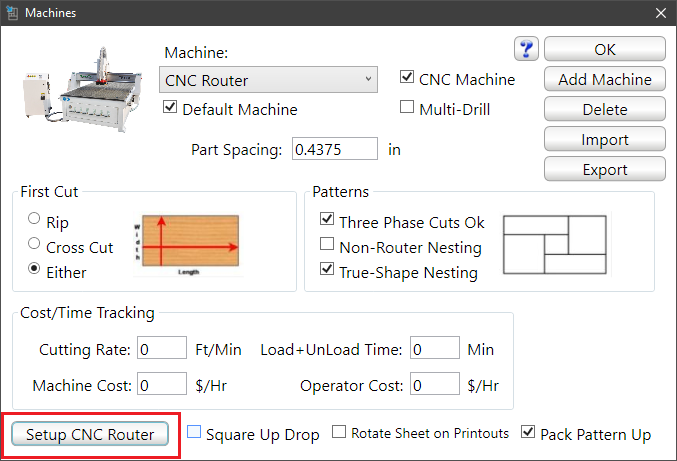The width and height of the screenshot is (677, 461).
Task: Click the Import button
Action: tap(605, 140)
